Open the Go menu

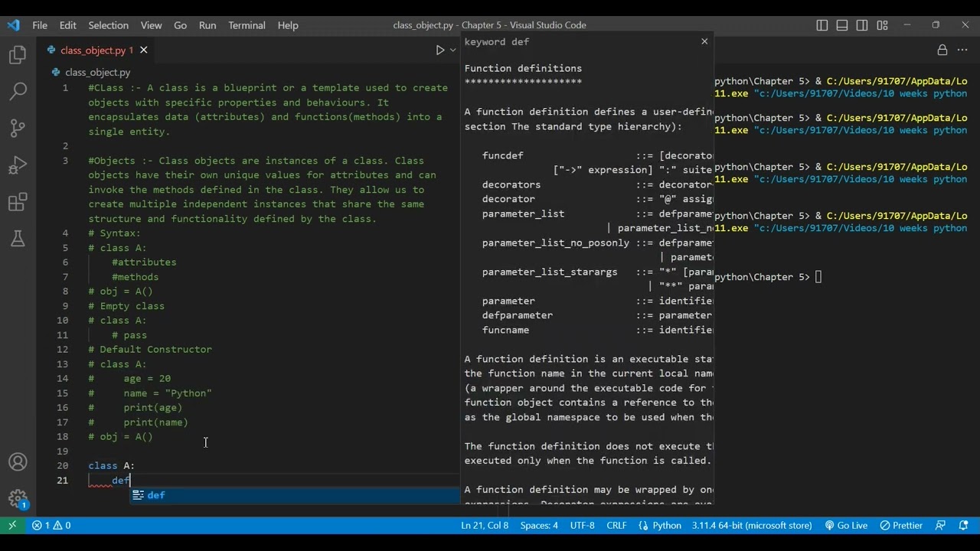(181, 25)
